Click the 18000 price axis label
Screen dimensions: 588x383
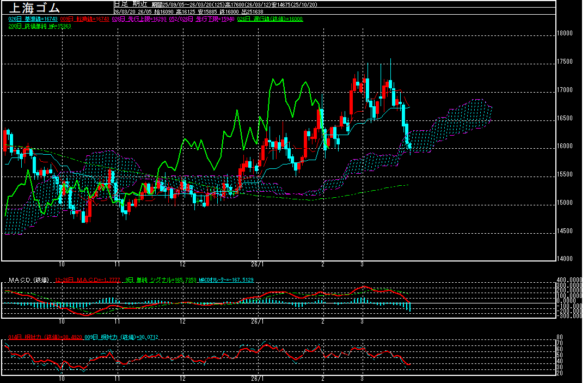565,33
